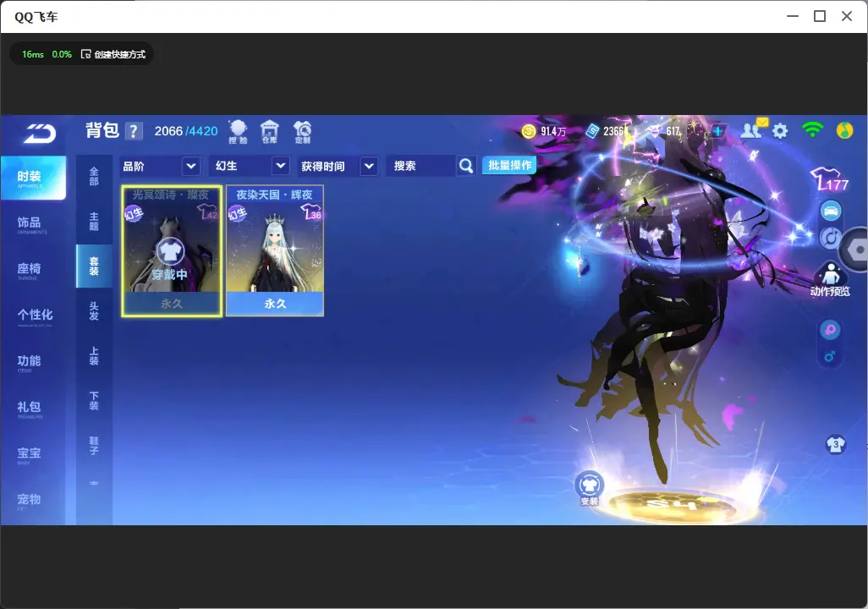Maximize the QQ飞车 window

point(820,17)
